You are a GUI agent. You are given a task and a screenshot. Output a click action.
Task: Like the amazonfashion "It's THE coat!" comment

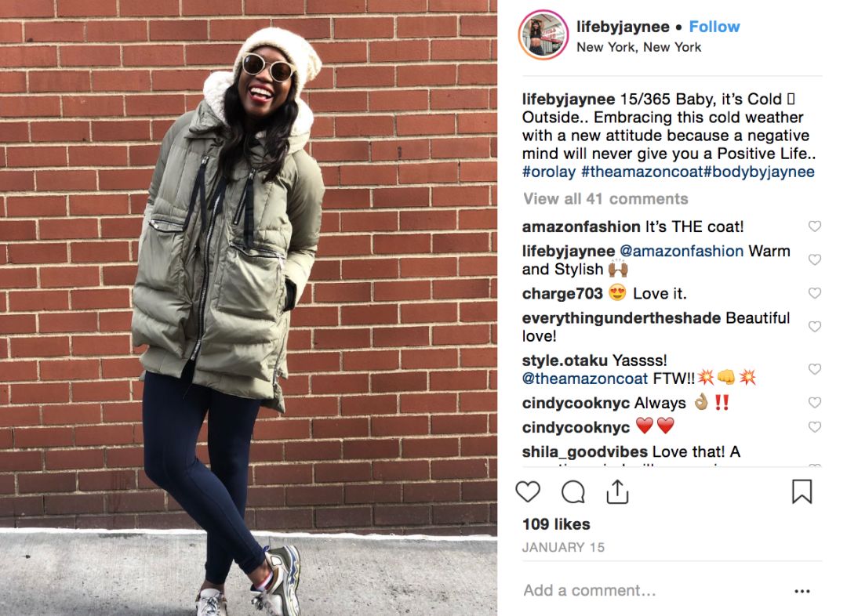tap(815, 226)
